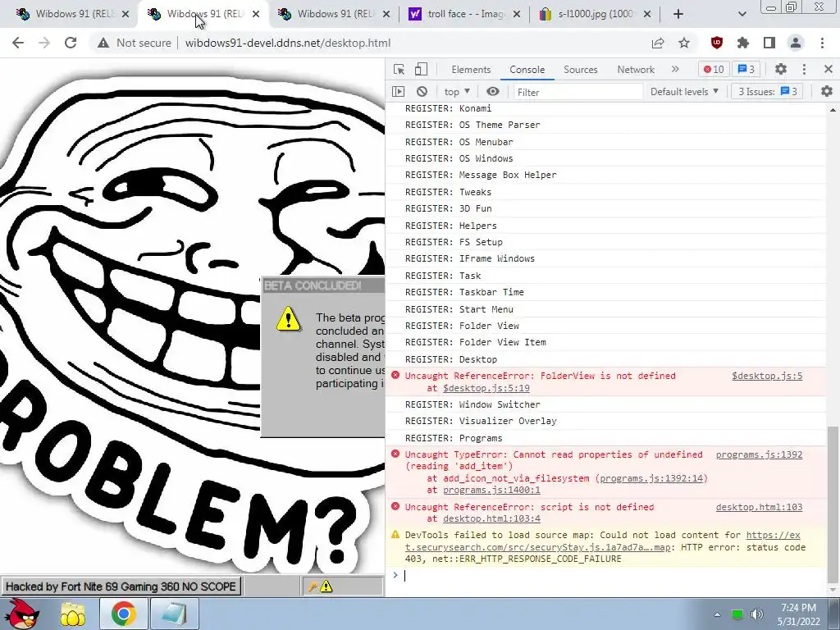
Task: Select the REGISTER: Visualizer Overlay log line
Action: [606, 421]
